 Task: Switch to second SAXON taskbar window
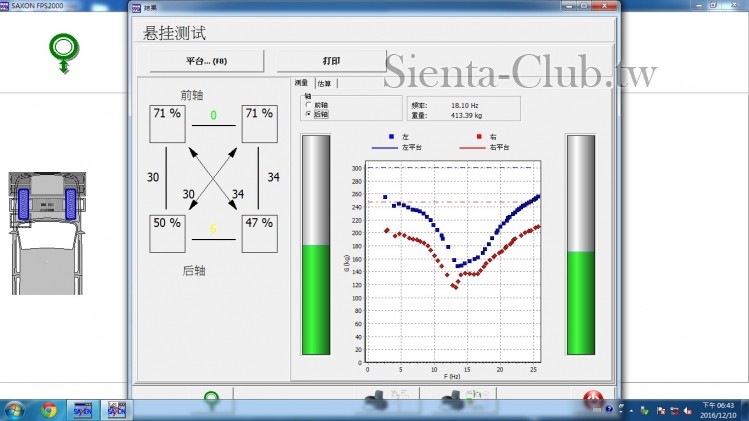point(116,410)
